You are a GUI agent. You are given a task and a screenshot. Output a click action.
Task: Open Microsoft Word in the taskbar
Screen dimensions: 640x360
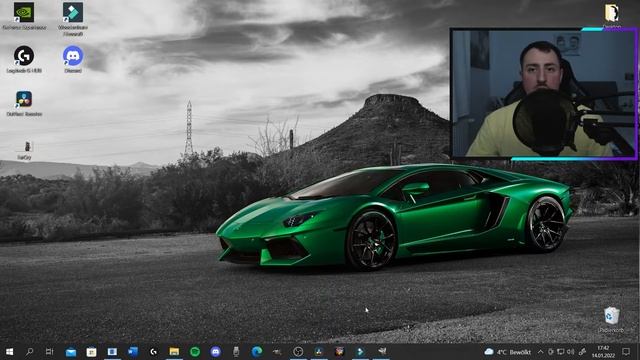click(133, 351)
